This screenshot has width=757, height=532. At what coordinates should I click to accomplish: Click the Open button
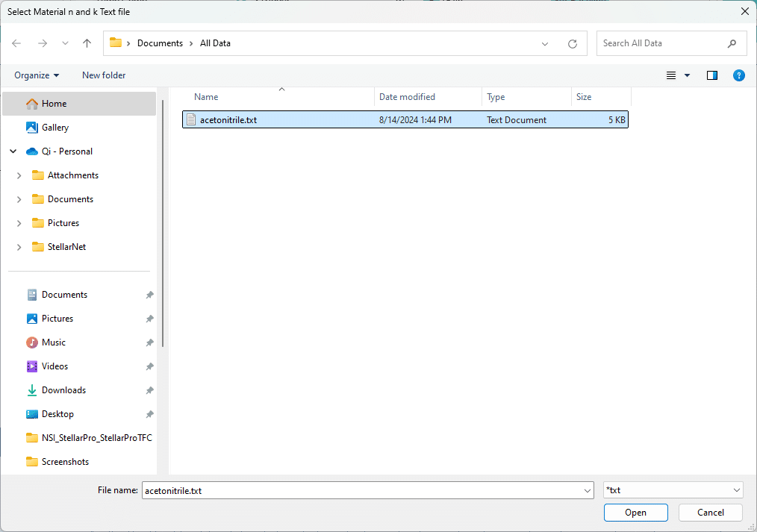tap(635, 513)
